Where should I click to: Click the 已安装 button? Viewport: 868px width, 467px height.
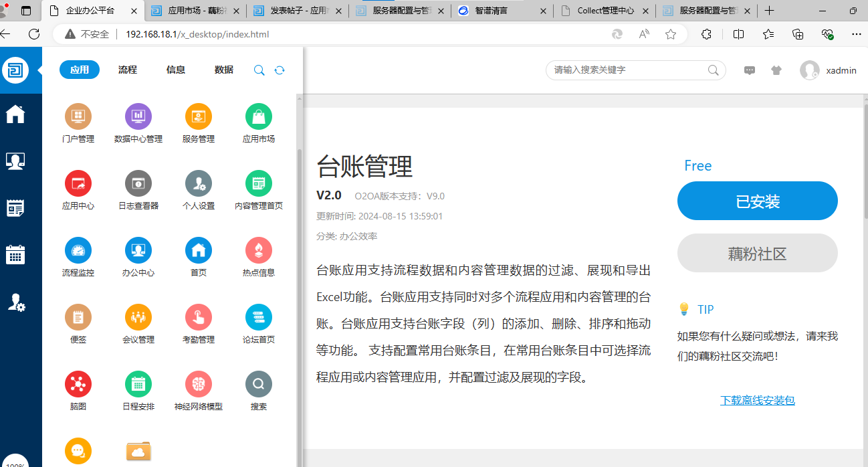[758, 201]
